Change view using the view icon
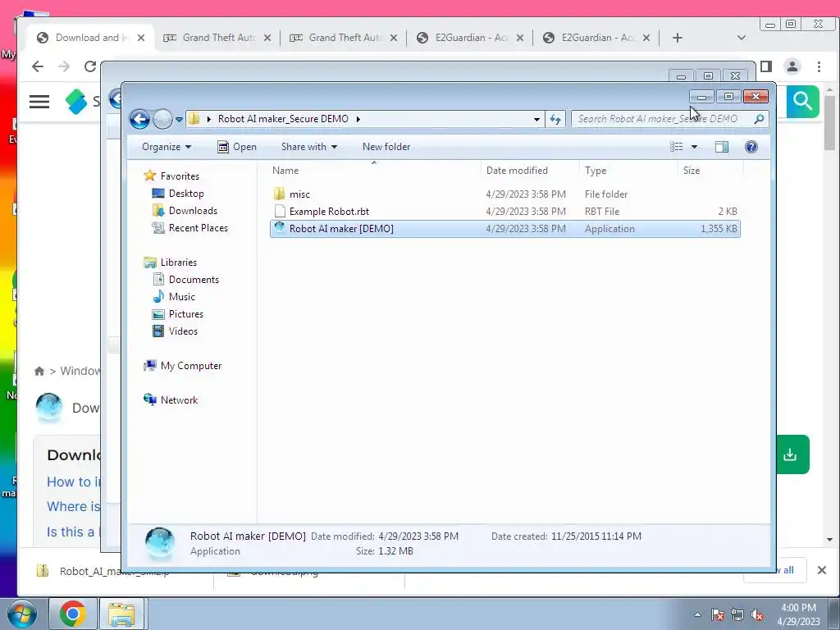Screen dimensions: 840x630 click(677, 147)
